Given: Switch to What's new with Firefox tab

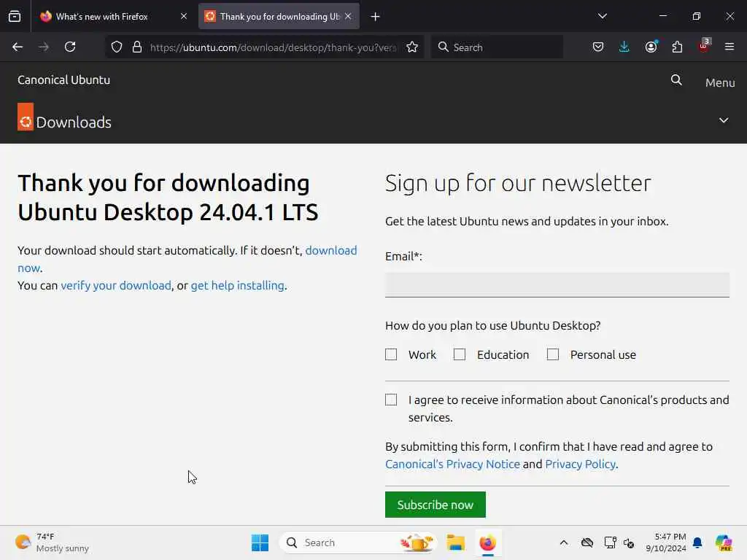Looking at the screenshot, I should point(113,17).
